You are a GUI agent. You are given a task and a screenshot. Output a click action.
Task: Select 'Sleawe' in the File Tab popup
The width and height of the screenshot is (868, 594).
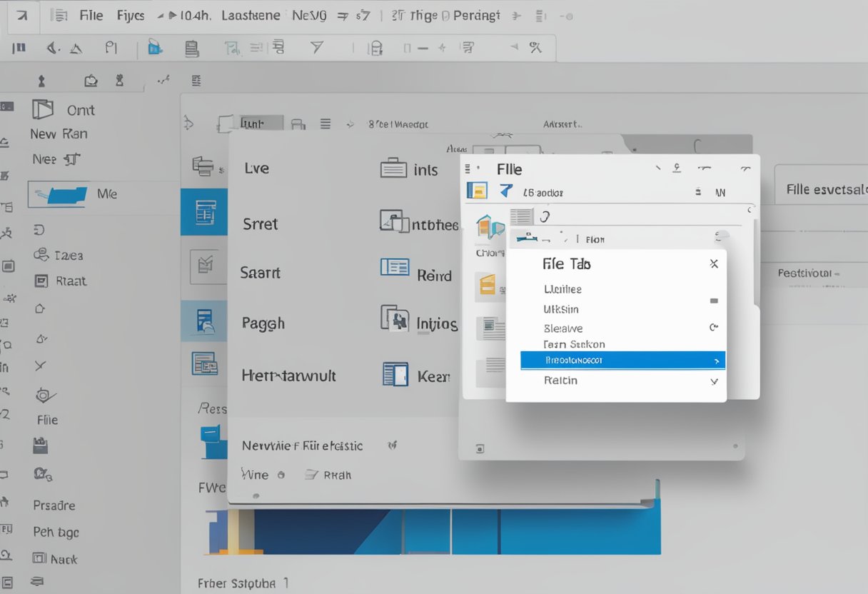[563, 328]
